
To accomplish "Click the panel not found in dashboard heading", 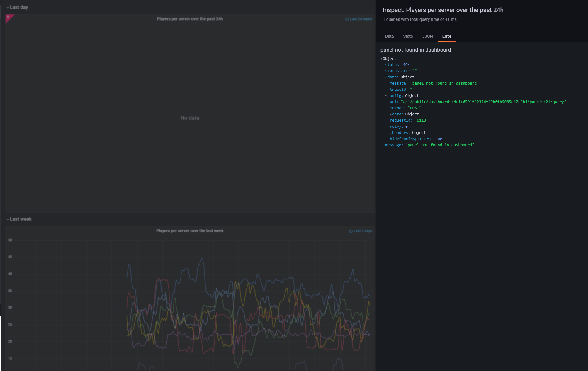I will (x=415, y=50).
